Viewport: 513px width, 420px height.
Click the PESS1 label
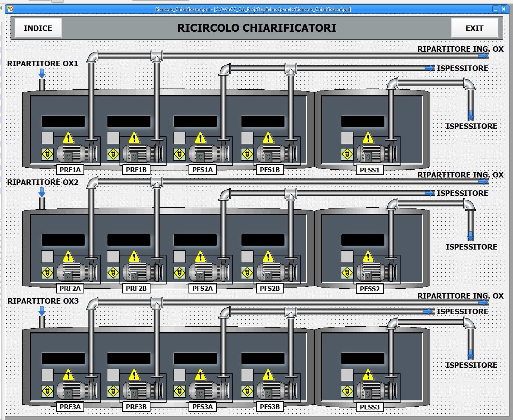[370, 170]
